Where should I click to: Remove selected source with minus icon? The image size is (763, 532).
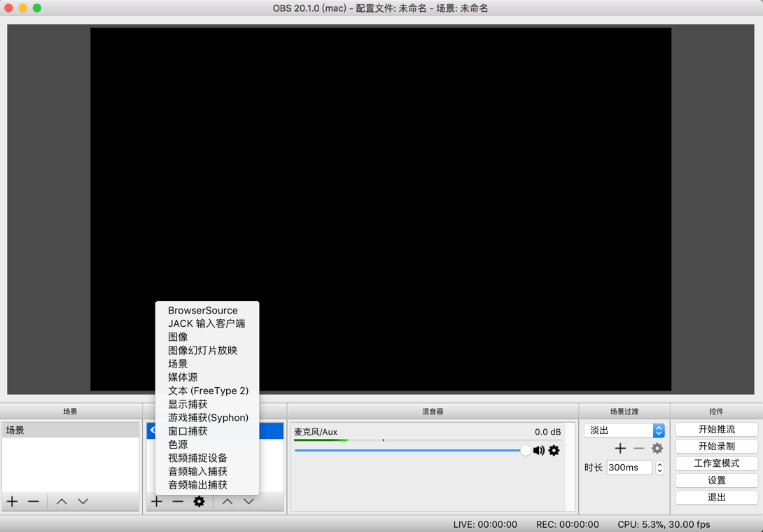[x=178, y=501]
